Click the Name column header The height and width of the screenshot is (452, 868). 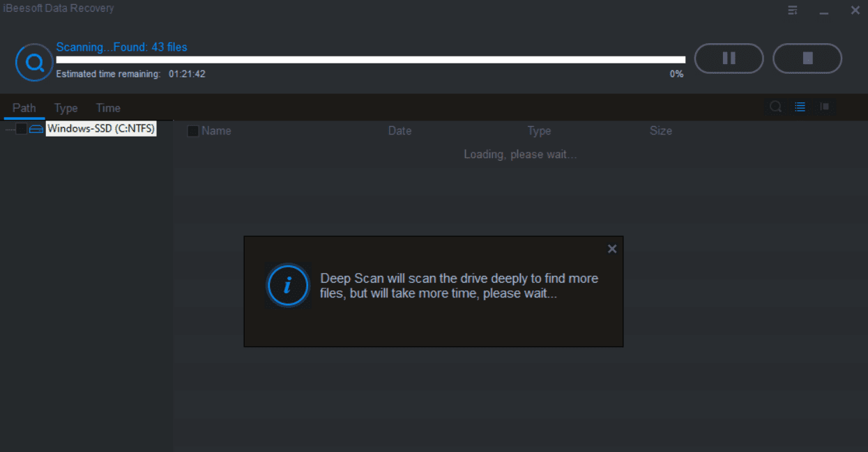(216, 131)
